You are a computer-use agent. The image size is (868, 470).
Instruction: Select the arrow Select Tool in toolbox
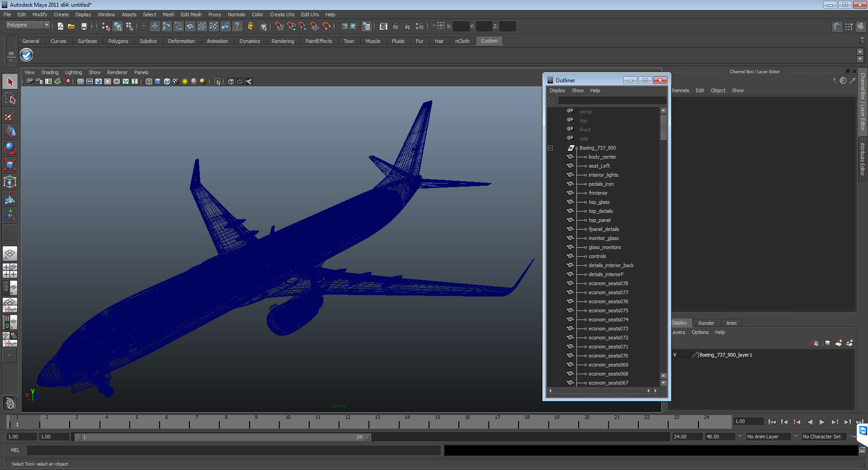point(10,81)
